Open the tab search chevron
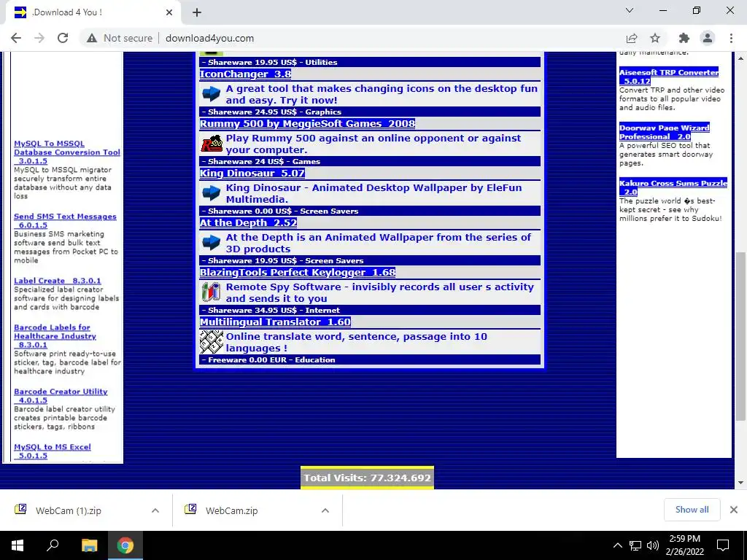This screenshot has width=747, height=560. pos(630,10)
